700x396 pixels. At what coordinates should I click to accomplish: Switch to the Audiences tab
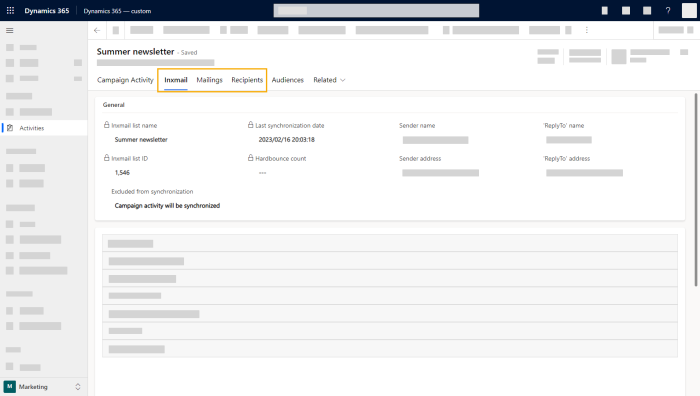tap(288, 80)
